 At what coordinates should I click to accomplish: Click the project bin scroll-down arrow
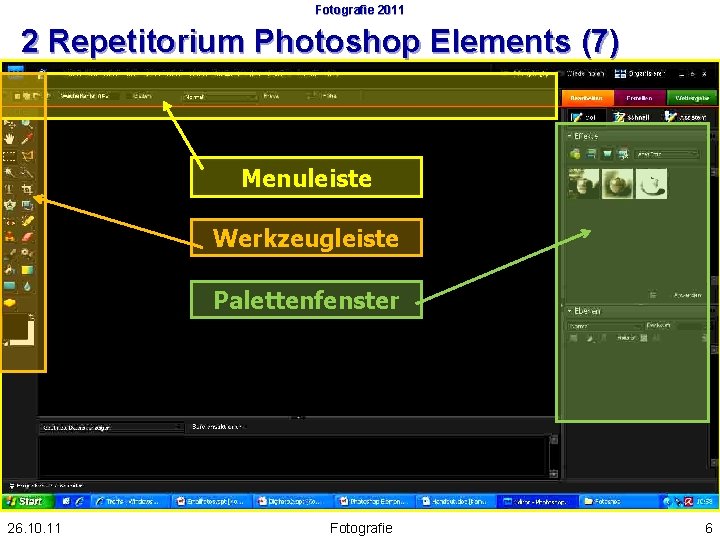pyautogui.click(x=553, y=473)
